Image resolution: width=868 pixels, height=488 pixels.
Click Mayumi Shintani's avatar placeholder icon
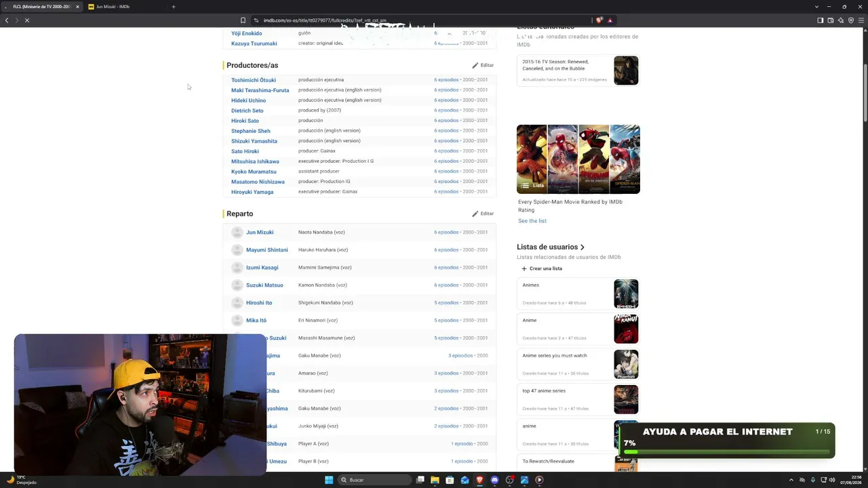coord(237,250)
